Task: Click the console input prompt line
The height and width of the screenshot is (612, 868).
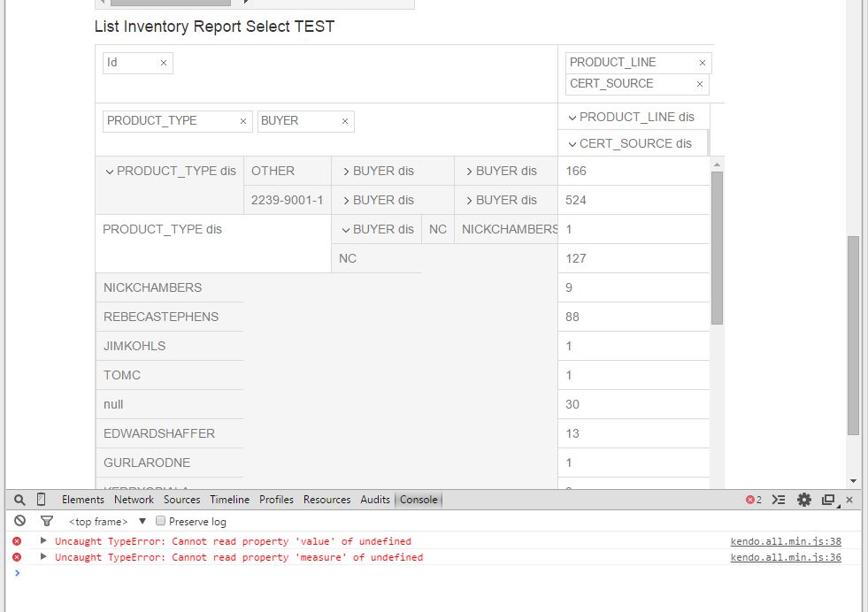Action: (x=354, y=573)
